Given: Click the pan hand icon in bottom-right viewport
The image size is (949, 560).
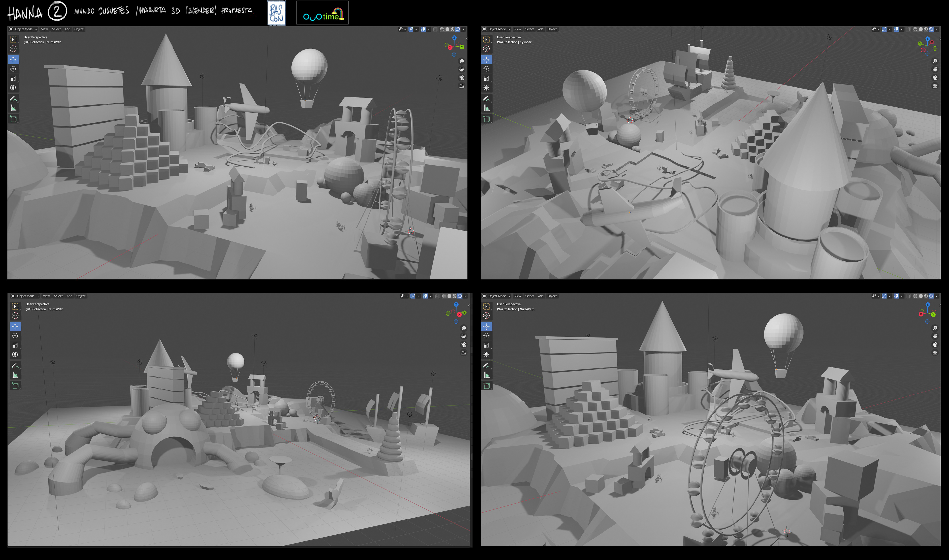Looking at the screenshot, I should click(935, 336).
